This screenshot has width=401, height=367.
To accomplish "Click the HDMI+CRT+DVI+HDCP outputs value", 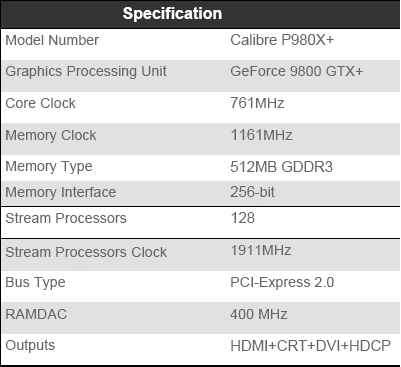I will [310, 346].
